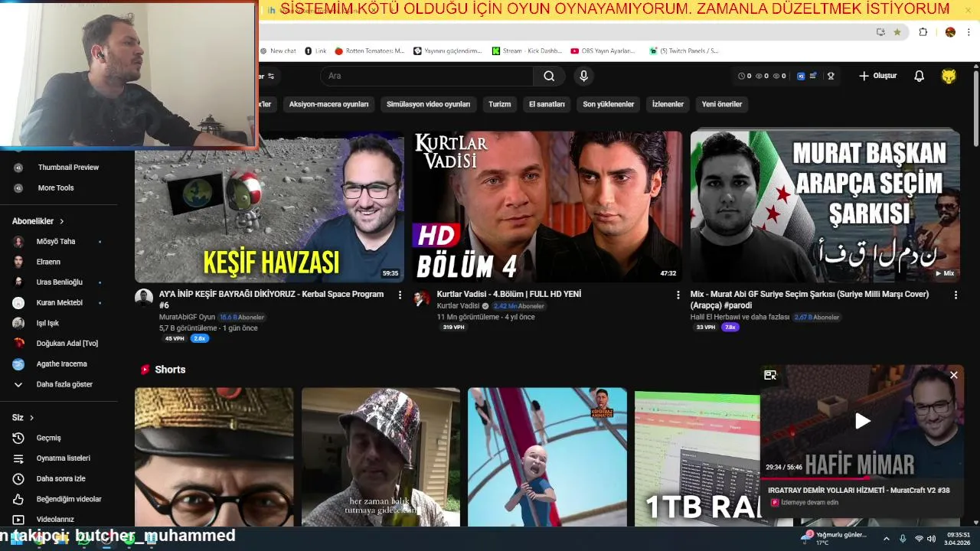Screen dimensions: 980x551
Task: Select the Aksiyon-macera oyunları chip
Action: click(x=328, y=104)
